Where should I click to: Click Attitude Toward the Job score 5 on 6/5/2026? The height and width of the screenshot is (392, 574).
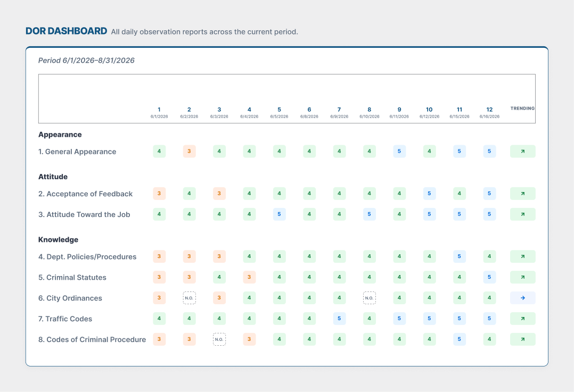pyautogui.click(x=280, y=214)
